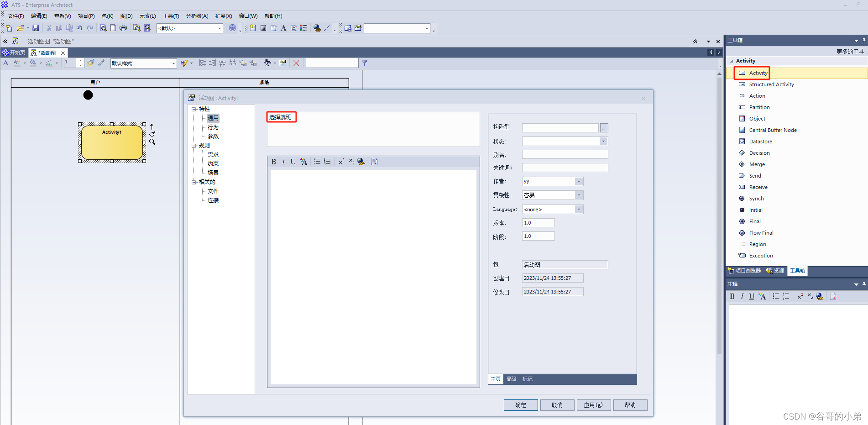Viewport: 868px width, 425px height.
Task: Select the Region tool
Action: 757,244
